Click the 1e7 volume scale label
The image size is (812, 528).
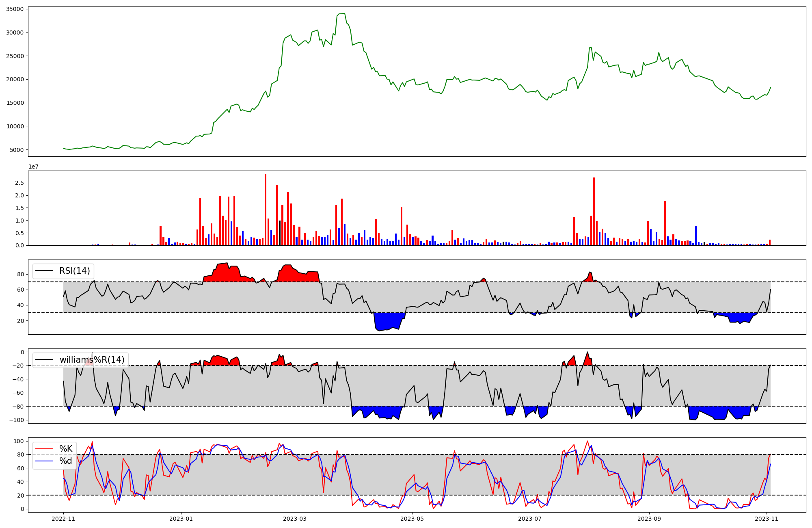(x=33, y=167)
